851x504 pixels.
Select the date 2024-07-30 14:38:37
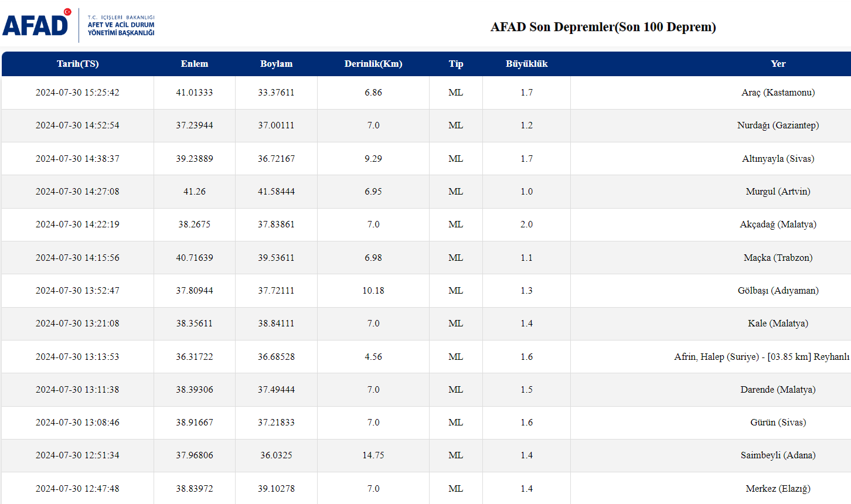pos(77,159)
